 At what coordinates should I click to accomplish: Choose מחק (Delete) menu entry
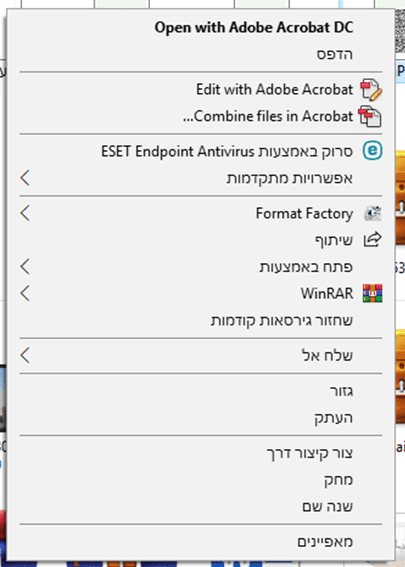(x=338, y=480)
